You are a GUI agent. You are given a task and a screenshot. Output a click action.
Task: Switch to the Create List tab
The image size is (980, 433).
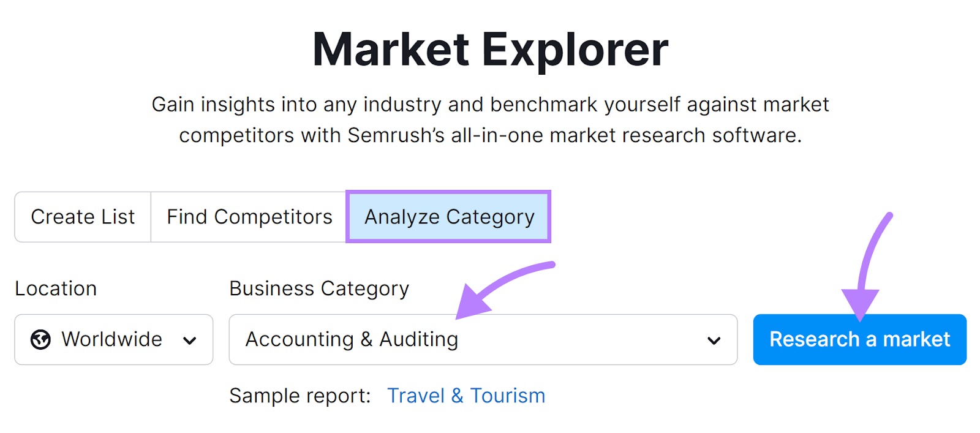pyautogui.click(x=82, y=216)
